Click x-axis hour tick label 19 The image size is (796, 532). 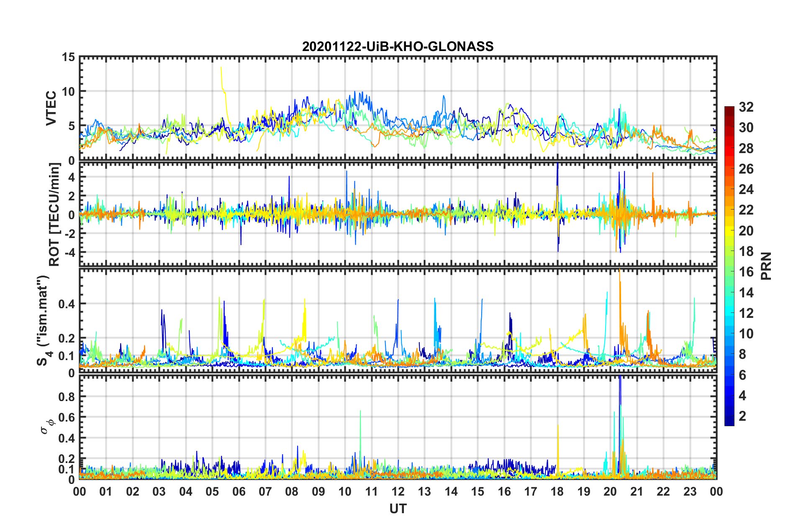click(584, 492)
